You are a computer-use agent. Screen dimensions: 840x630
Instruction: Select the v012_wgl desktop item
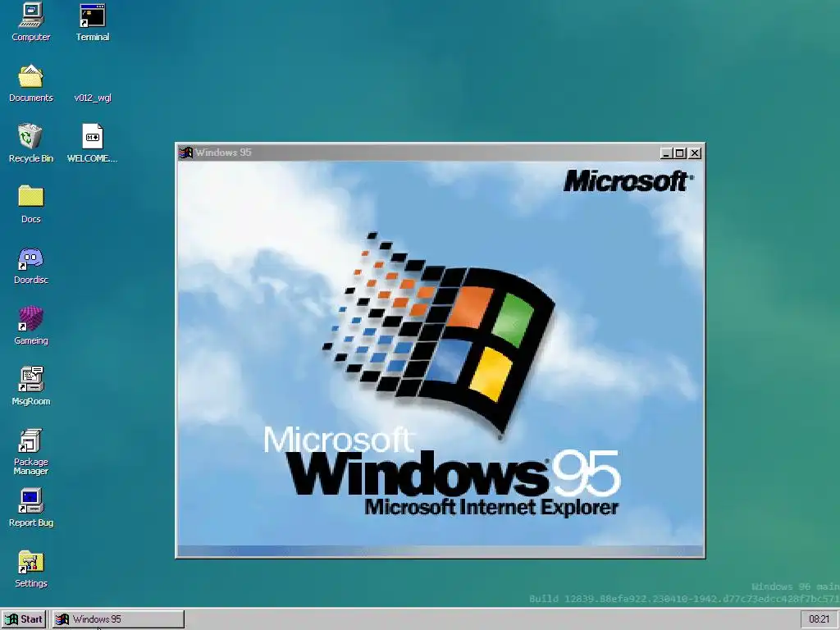pos(93,97)
